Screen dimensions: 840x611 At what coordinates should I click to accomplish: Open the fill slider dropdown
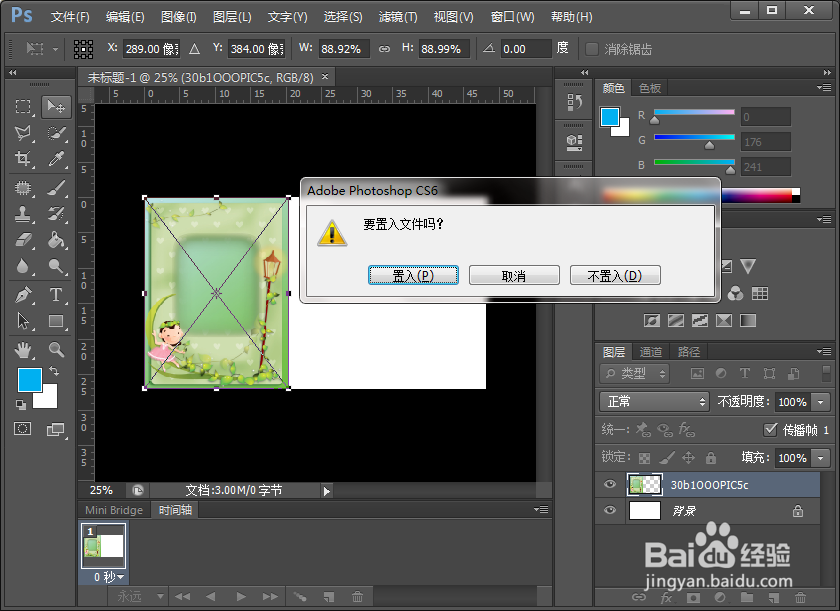click(821, 458)
